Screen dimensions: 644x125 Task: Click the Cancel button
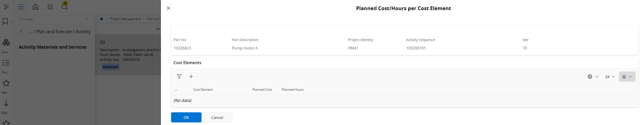(217, 117)
